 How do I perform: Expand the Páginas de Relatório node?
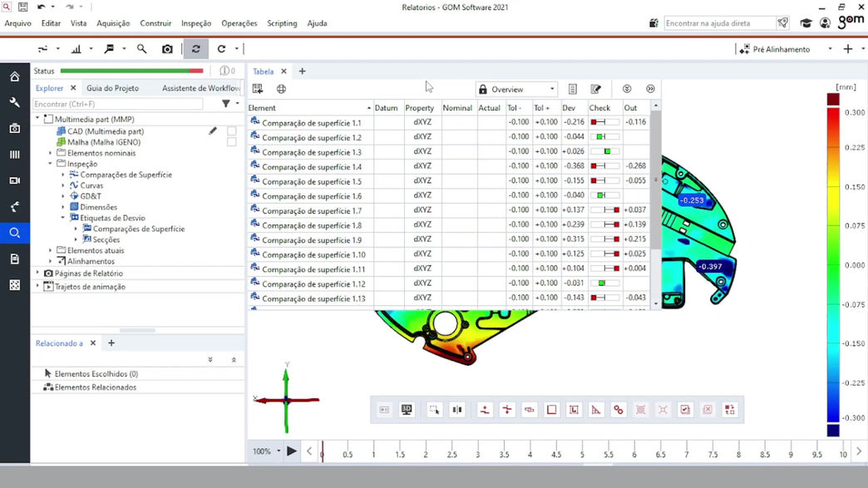(37, 274)
